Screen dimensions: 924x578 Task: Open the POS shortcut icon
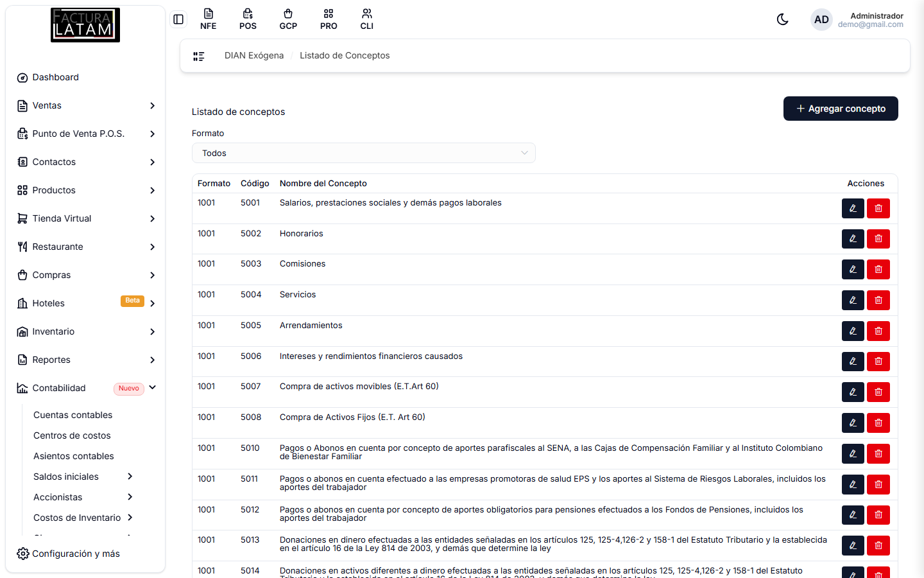(x=248, y=19)
